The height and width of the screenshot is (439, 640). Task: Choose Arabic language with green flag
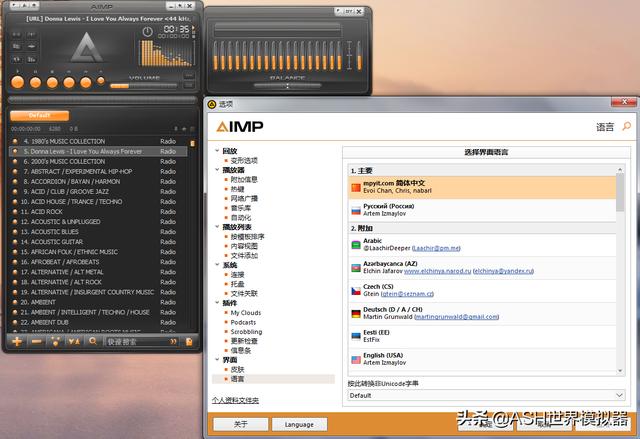[x=482, y=245]
